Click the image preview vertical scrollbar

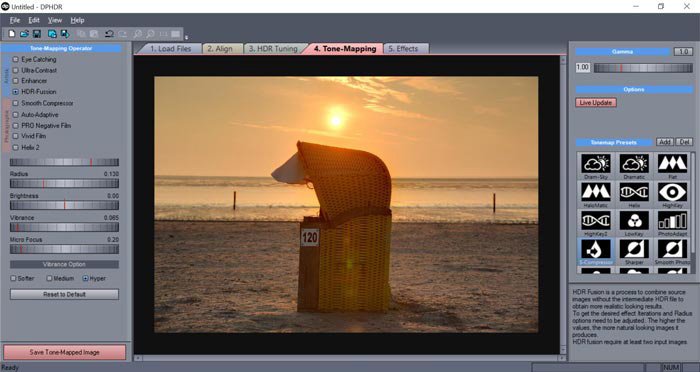click(563, 205)
